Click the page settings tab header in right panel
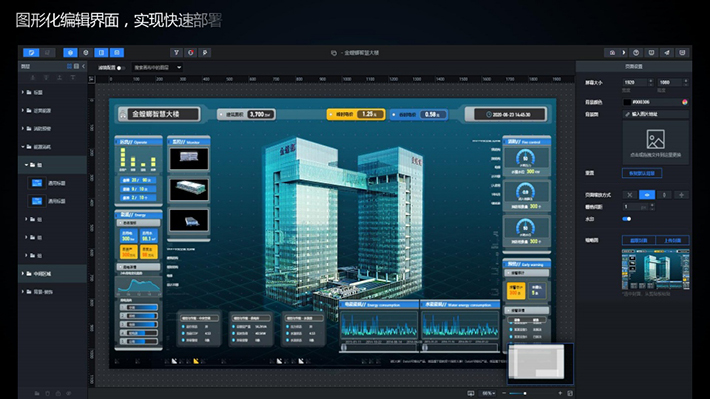 click(633, 66)
